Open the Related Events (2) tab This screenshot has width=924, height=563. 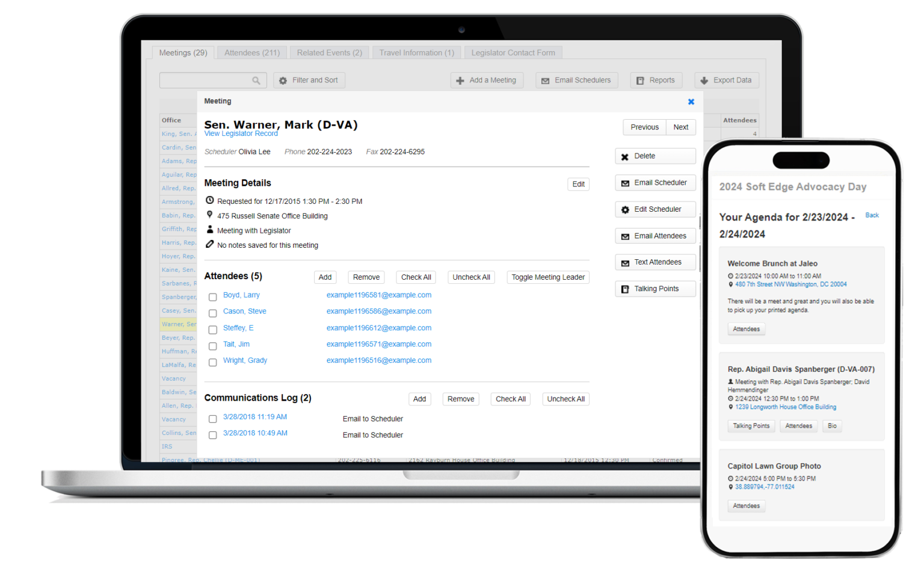point(329,53)
